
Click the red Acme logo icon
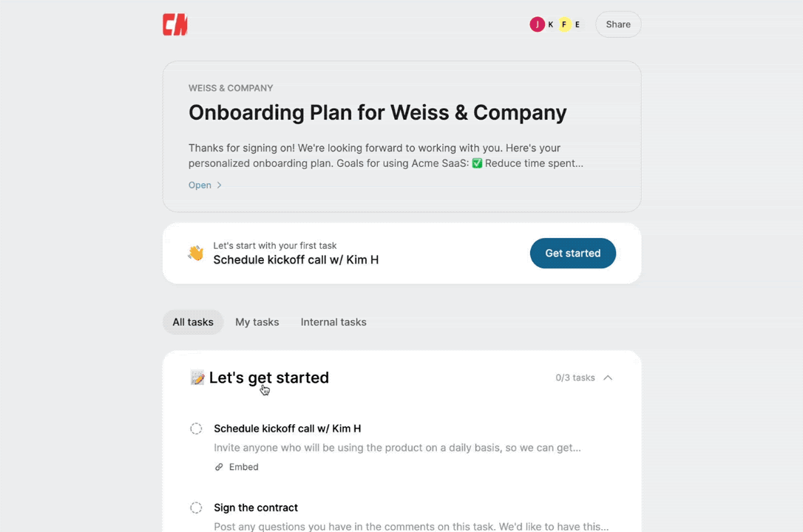click(175, 24)
